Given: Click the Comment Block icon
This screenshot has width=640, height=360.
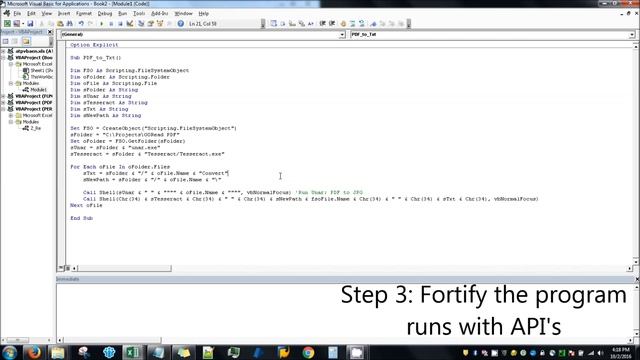Looking at the screenshot, I should (353, 24).
